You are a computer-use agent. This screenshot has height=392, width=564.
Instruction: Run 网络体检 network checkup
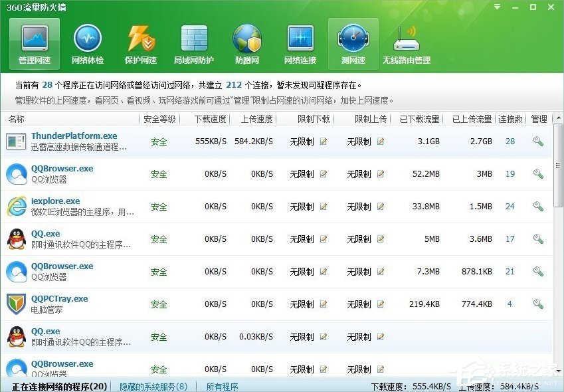click(88, 42)
